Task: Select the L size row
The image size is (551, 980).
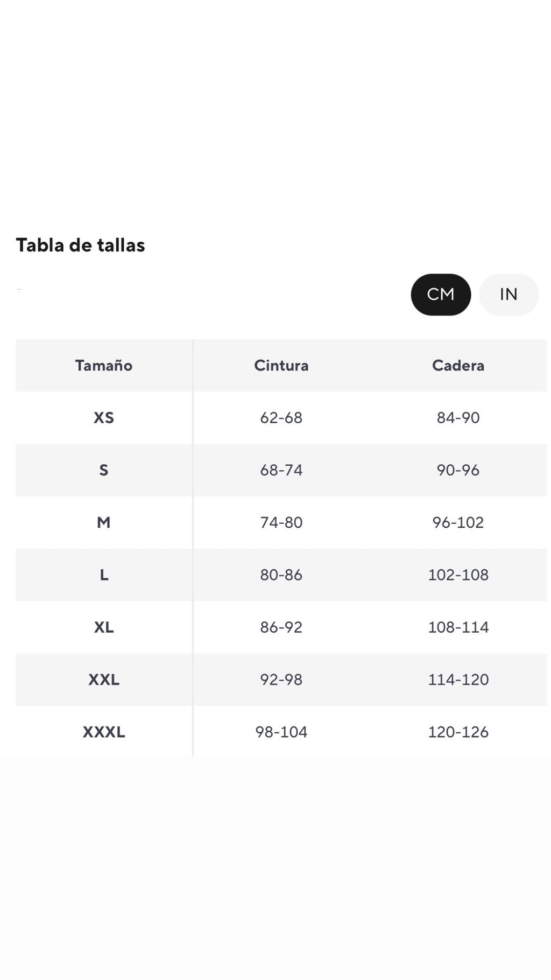Action: 103,575
